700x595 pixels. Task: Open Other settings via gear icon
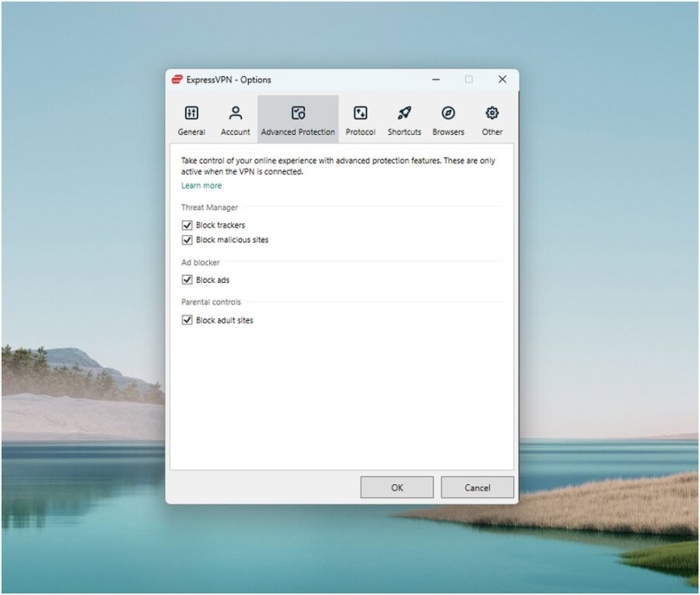492,112
